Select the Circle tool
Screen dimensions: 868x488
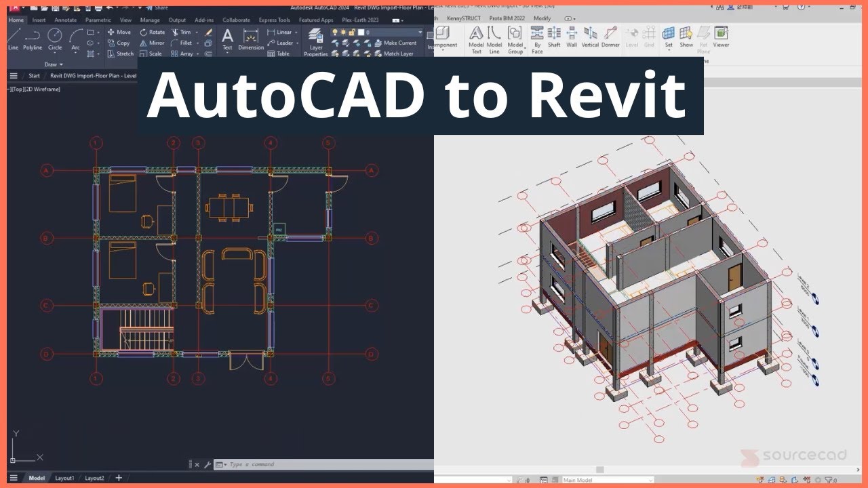coord(55,40)
